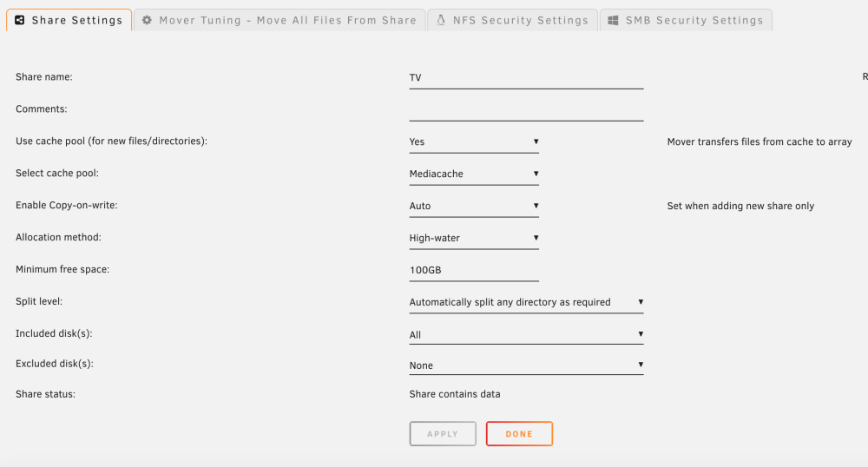
Task: Click the Linux penguin icon on NFS tab
Action: click(x=441, y=21)
